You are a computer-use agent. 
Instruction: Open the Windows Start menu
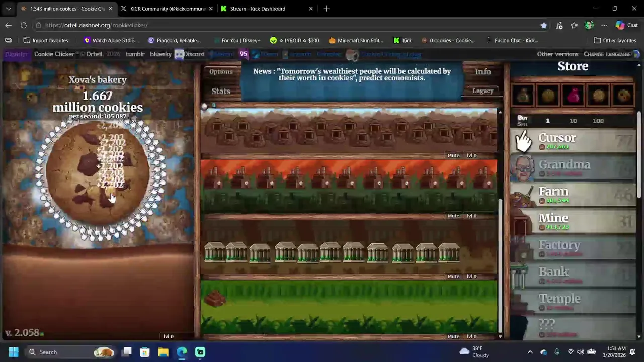(x=14, y=352)
